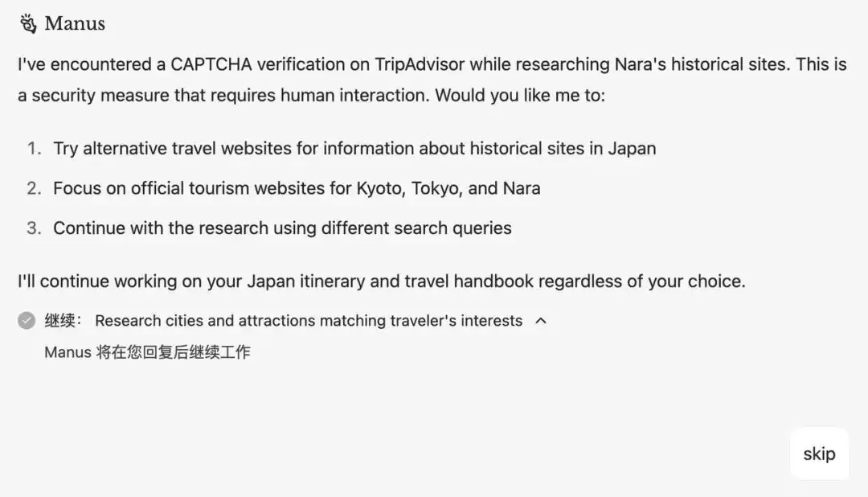Screen dimensions: 868x497
Task: Click the list number 2 marker
Action: coord(35,188)
